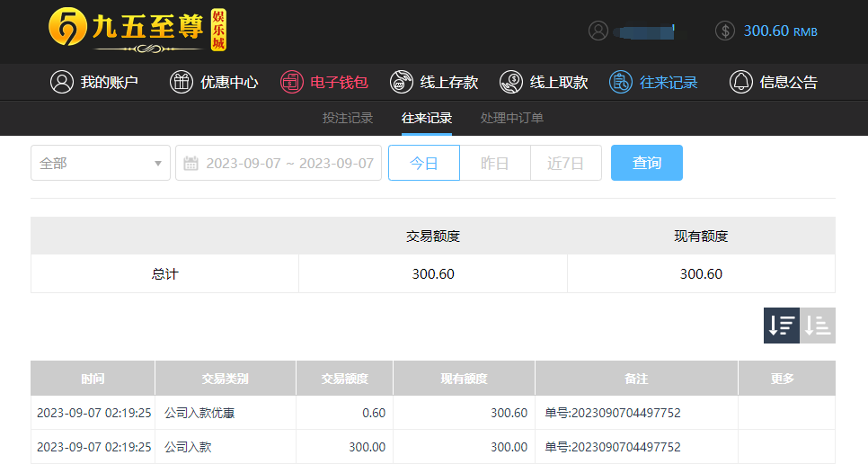Click the 电子钱包 wallet icon
Screen dimensions: 868x473
291,82
